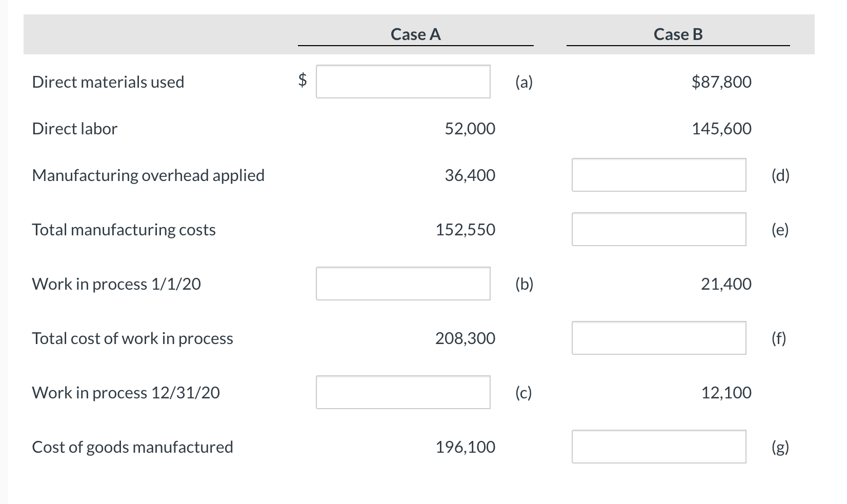Click the 12,100 work in process value
This screenshot has width=847, height=504.
(x=725, y=392)
